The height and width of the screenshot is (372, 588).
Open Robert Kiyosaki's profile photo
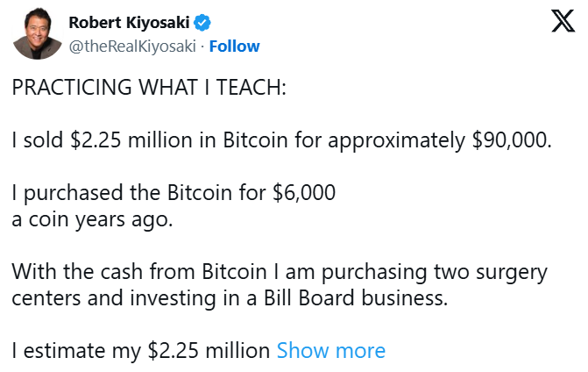click(x=35, y=34)
